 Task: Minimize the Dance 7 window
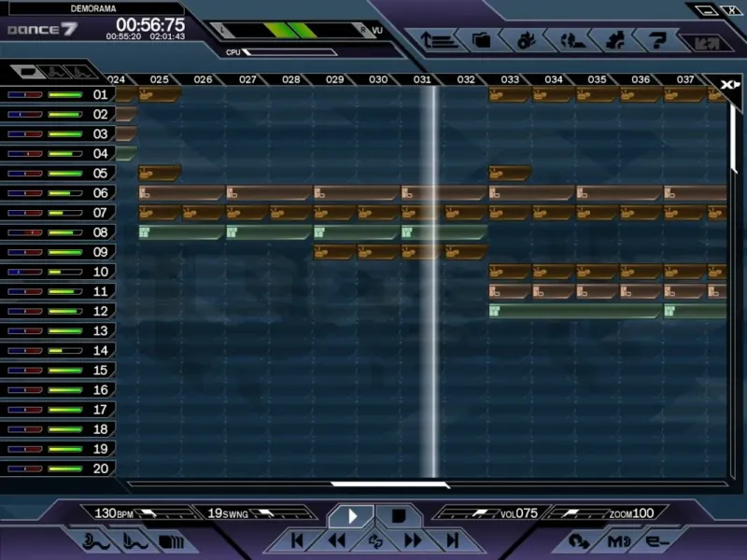(708, 10)
